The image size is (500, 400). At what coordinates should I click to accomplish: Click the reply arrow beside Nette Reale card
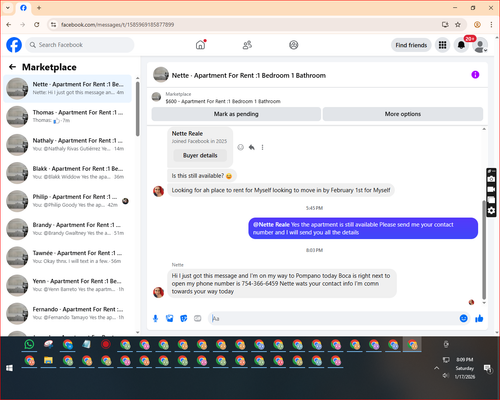(x=252, y=147)
